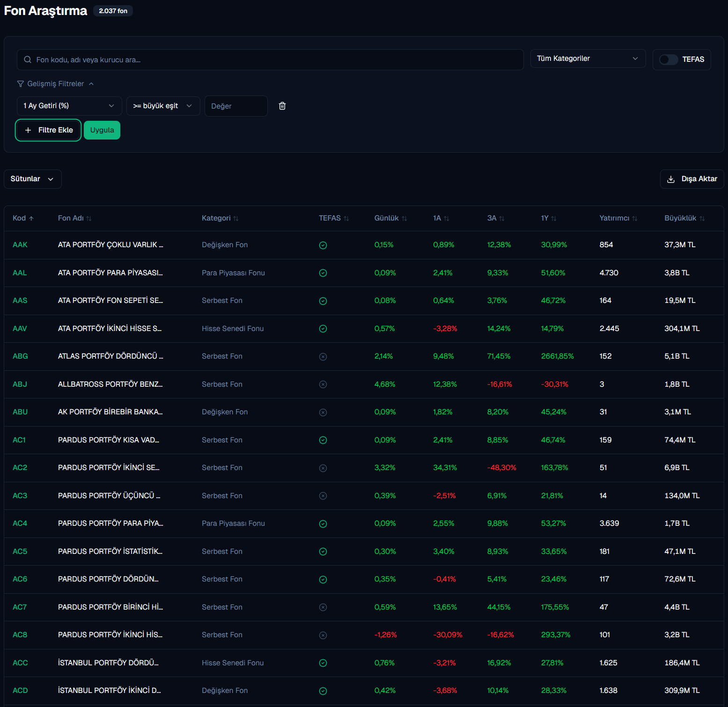Click the TEFAS checkmark icon for AAK
Screen dimensions: 728x707
point(323,245)
